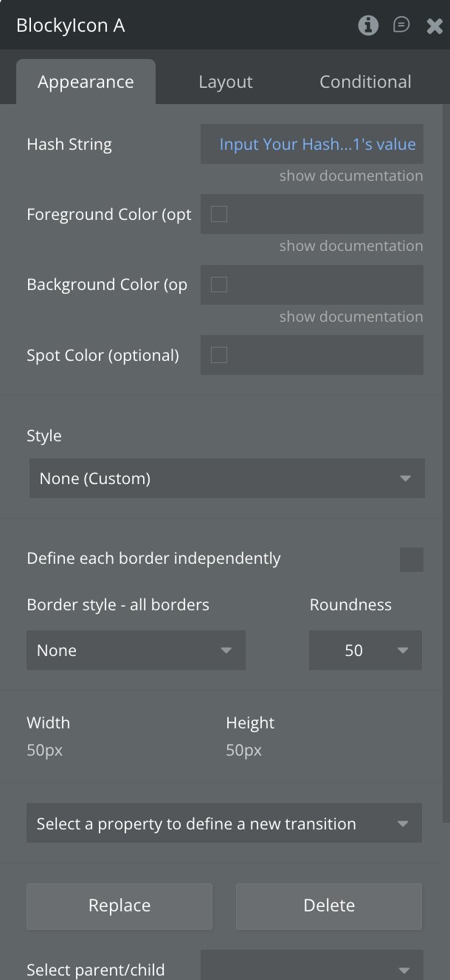The width and height of the screenshot is (450, 980).
Task: Show documentation for Background Color
Action: [x=351, y=317]
